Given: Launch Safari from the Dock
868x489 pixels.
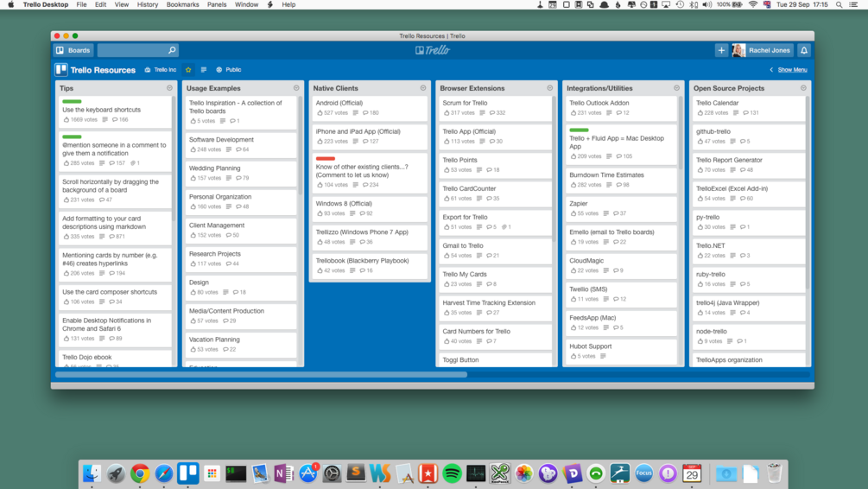Looking at the screenshot, I should coord(164,473).
